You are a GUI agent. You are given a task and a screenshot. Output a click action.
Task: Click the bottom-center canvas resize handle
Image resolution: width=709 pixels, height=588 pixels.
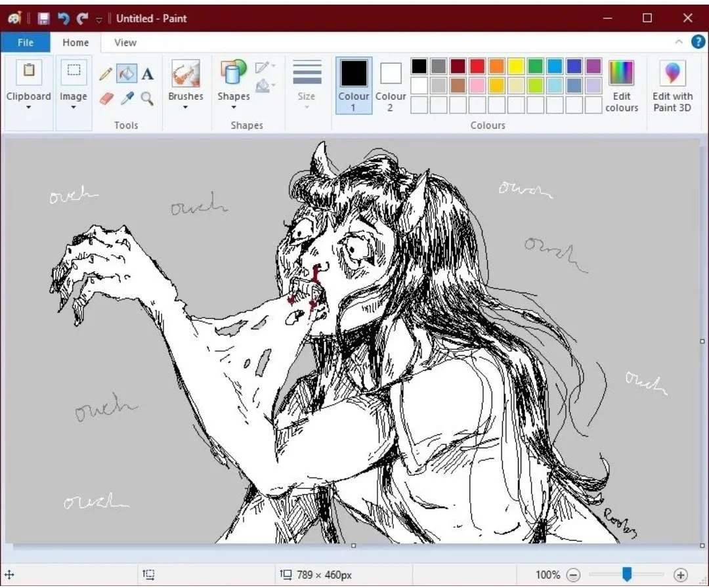click(354, 545)
